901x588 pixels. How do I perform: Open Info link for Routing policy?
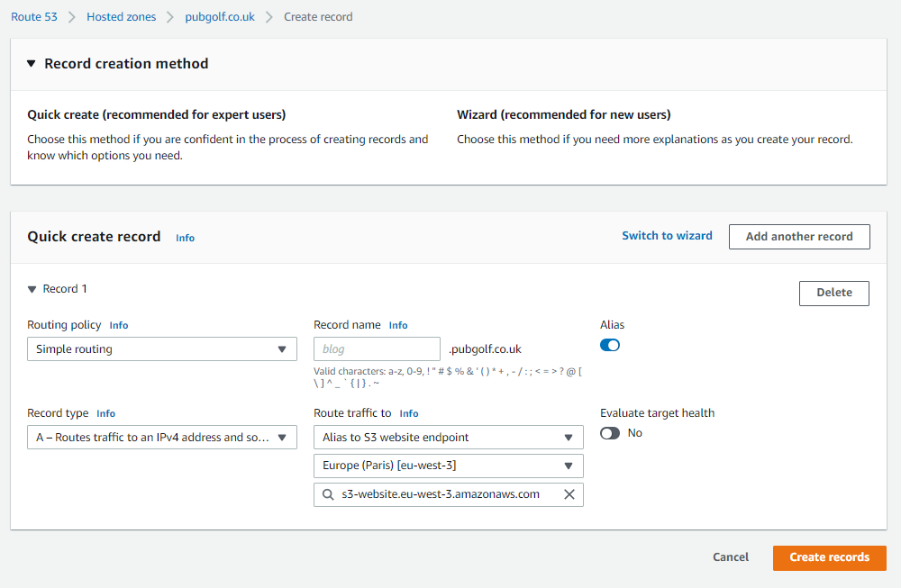[119, 325]
